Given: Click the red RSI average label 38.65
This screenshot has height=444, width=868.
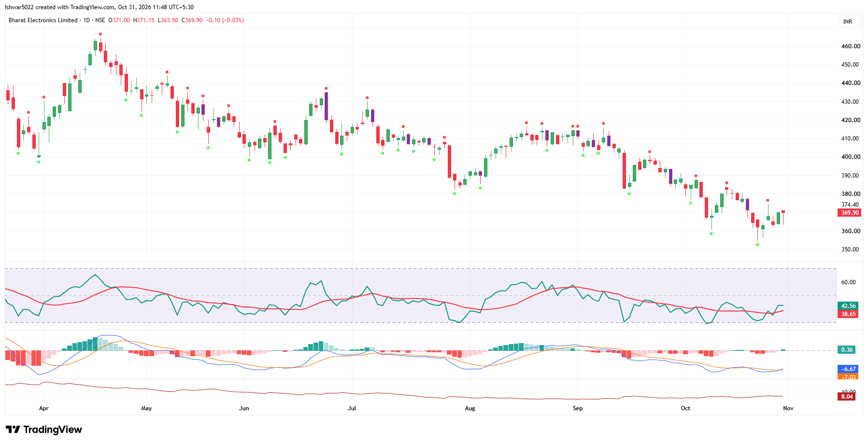Looking at the screenshot, I should click(x=848, y=314).
